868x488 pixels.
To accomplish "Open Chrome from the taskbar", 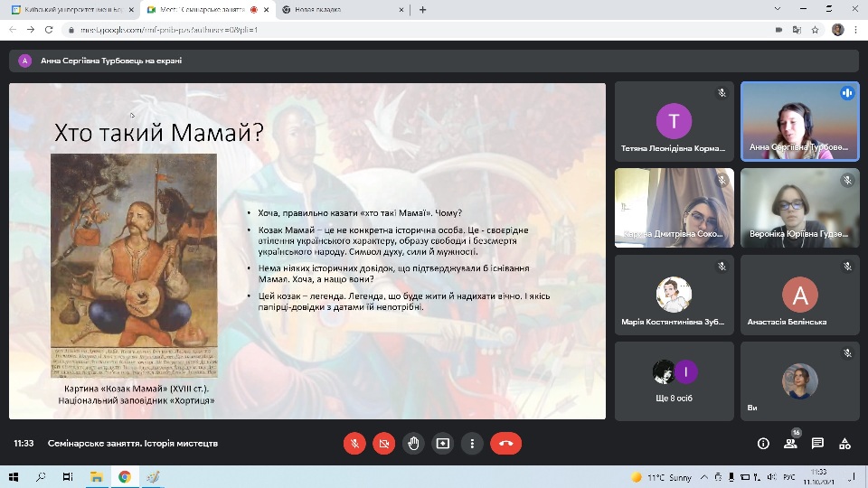I will coord(125,477).
